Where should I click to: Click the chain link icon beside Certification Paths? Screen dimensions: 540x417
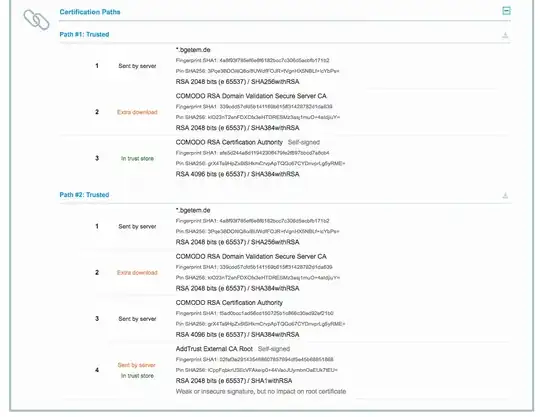click(36, 19)
